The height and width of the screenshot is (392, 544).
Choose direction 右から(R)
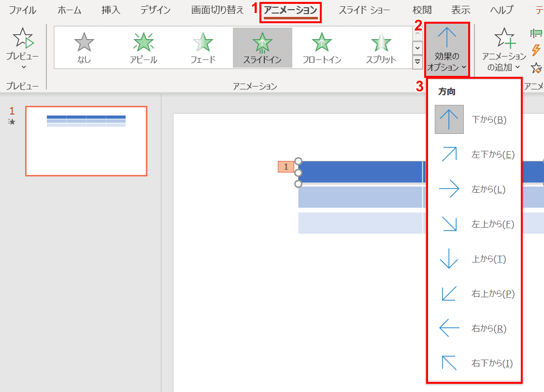(x=474, y=328)
